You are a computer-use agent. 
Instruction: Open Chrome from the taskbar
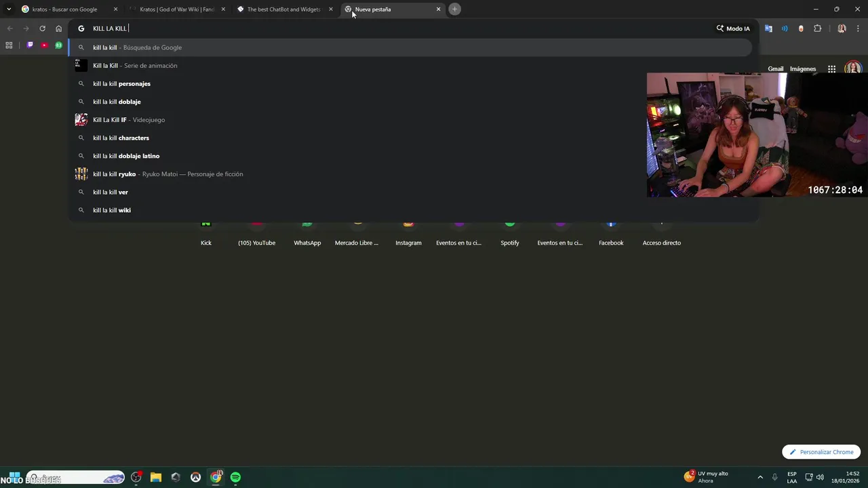point(216,477)
